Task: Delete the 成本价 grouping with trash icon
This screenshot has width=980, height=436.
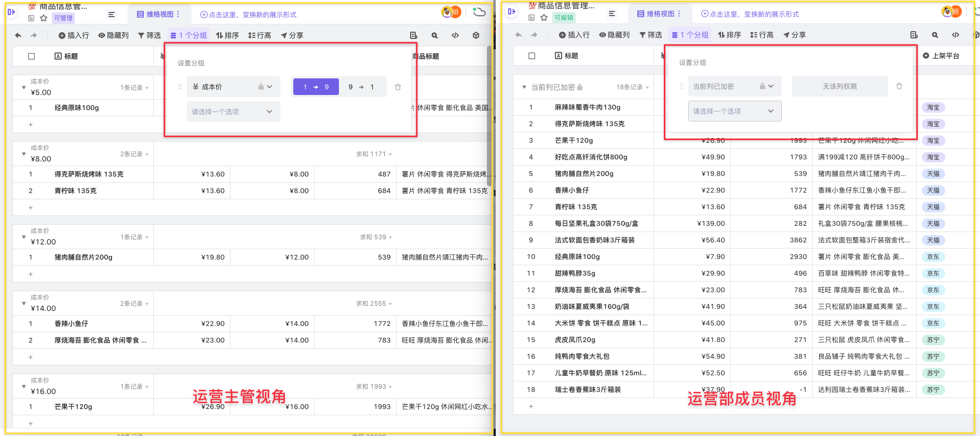Action: [x=398, y=87]
